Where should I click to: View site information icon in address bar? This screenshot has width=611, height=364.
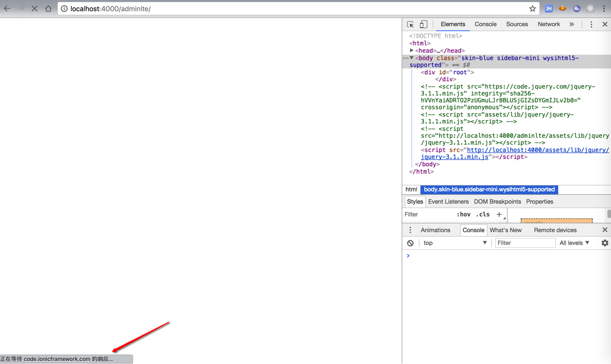pos(64,9)
